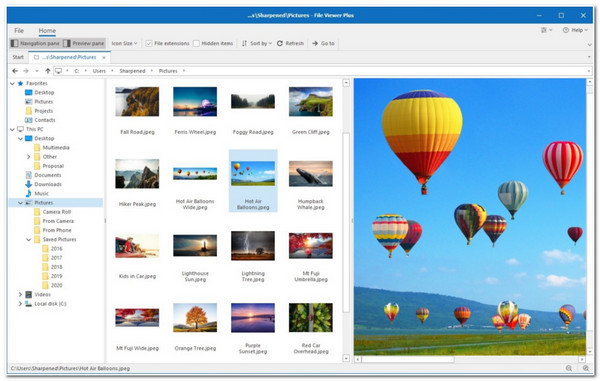The height and width of the screenshot is (381, 600).
Task: Collapse the Desktop node under This PC
Action: [x=20, y=138]
